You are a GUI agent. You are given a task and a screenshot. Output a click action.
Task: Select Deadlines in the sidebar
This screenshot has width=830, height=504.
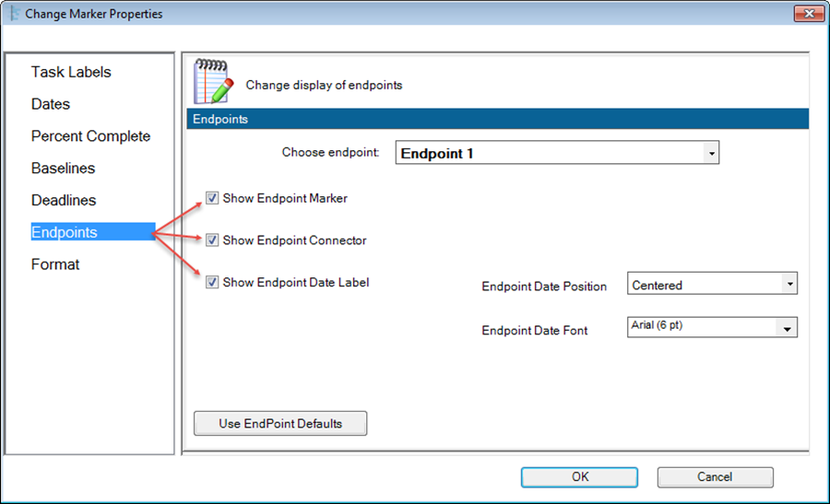tap(64, 201)
